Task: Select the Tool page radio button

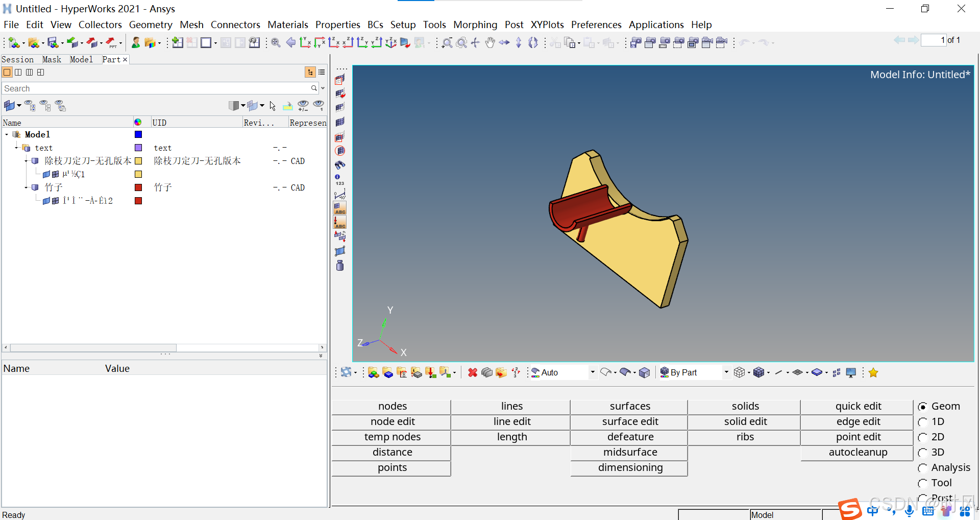Action: 922,484
